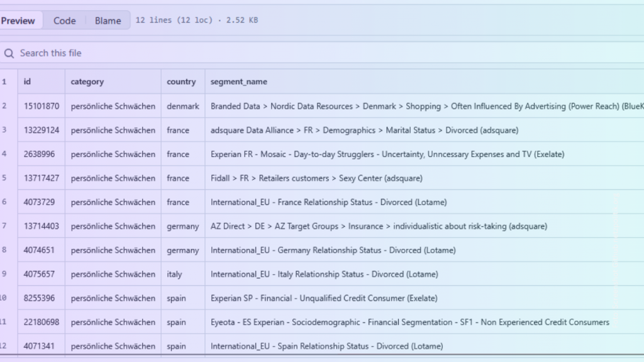
Task: Select id cell 13229124
Action: pyautogui.click(x=41, y=130)
